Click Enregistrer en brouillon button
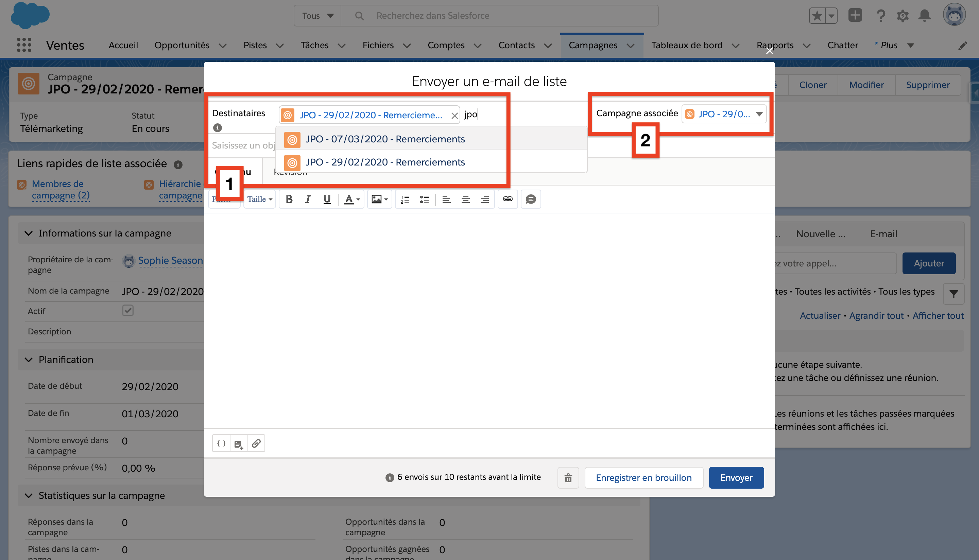This screenshot has height=560, width=979. (643, 478)
